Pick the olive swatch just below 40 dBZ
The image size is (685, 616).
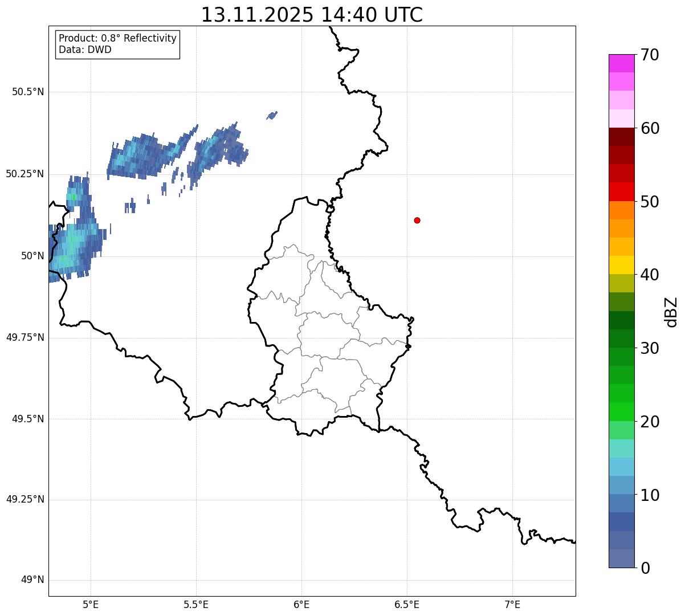[621, 283]
